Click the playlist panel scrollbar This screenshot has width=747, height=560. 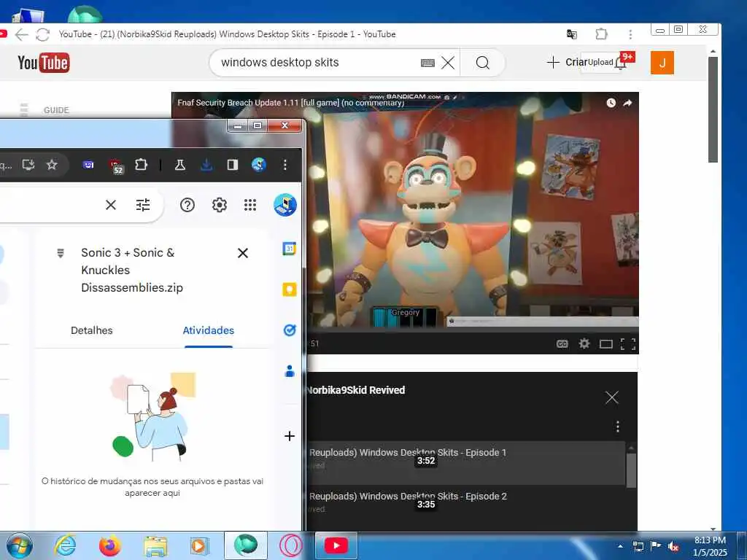631,471
